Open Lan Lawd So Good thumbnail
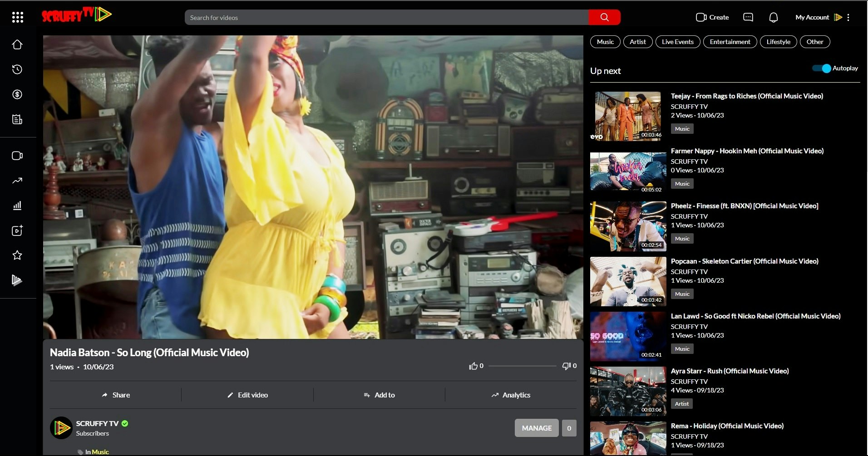 [628, 336]
